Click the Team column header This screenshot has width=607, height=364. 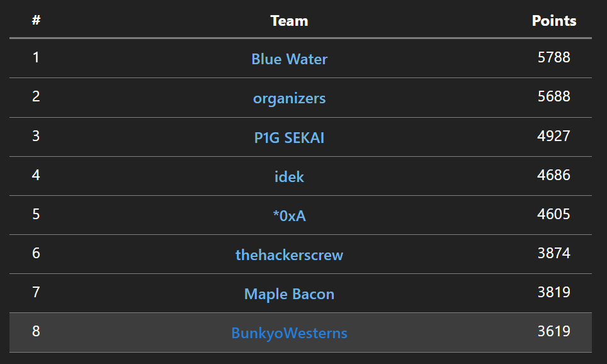[289, 21]
